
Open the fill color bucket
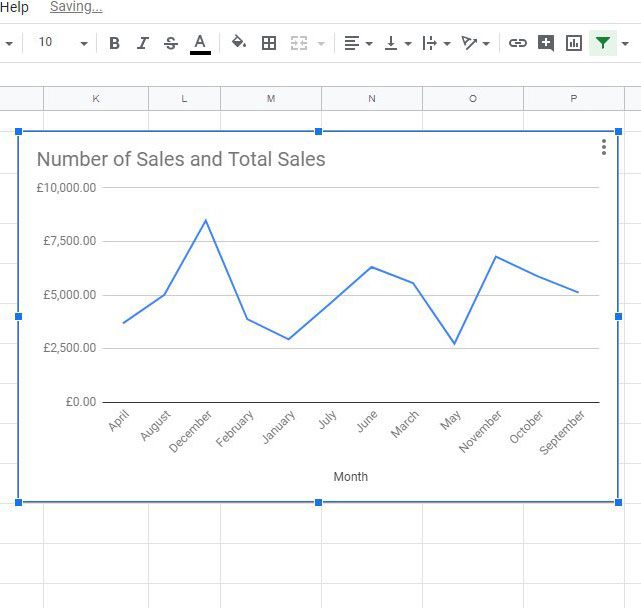pos(239,43)
